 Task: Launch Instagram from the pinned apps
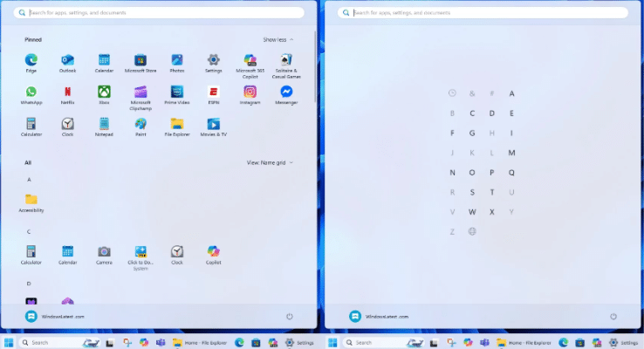pos(250,95)
